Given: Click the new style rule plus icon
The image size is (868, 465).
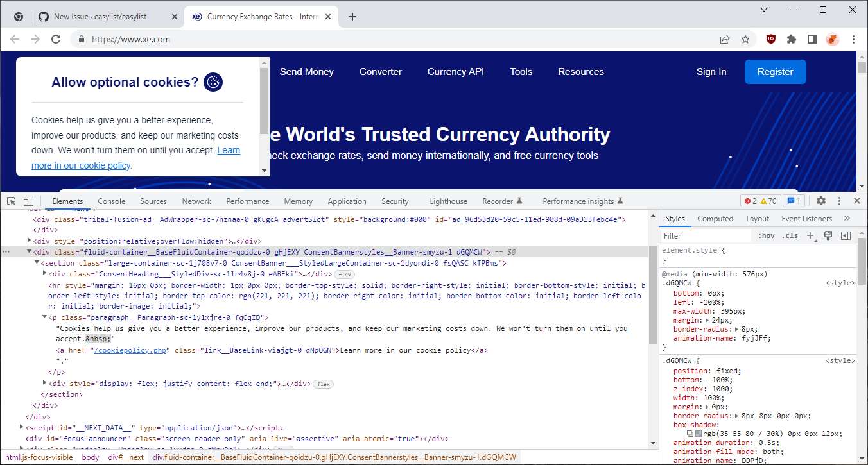Looking at the screenshot, I should [810, 235].
